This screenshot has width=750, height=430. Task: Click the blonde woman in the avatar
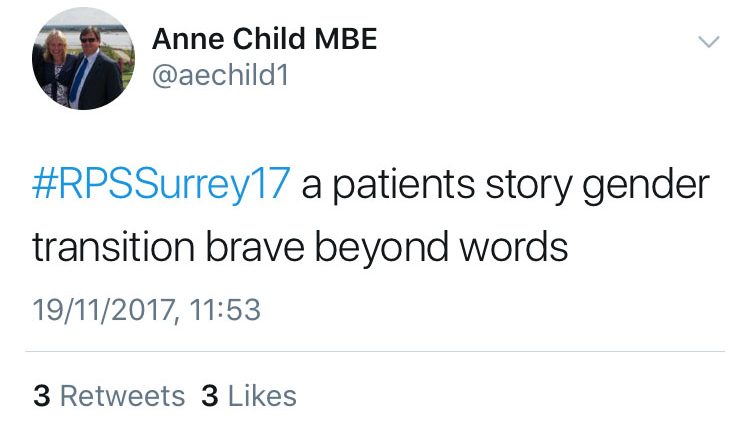tap(56, 67)
